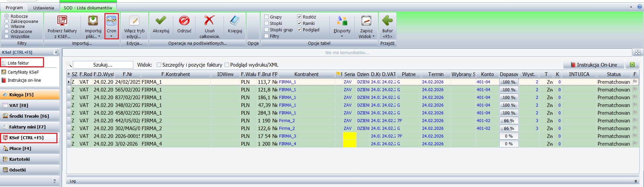Expand the Log panel chevron
Viewport: 644px width, 187px height.
coord(636,181)
